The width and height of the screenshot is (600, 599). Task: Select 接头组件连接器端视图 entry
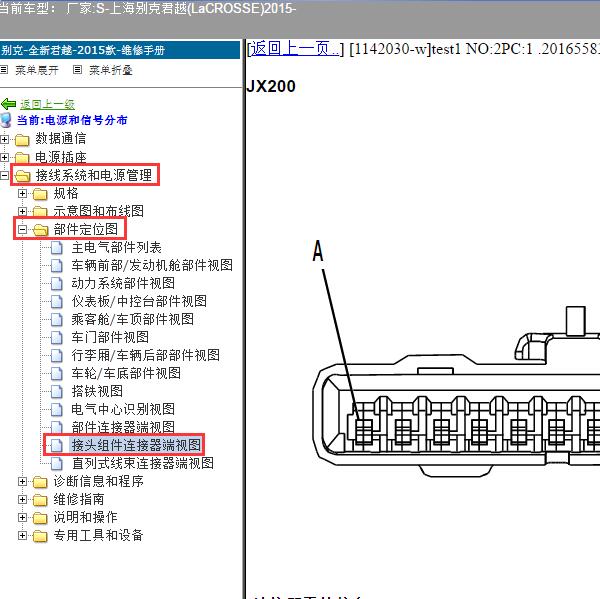pos(136,446)
